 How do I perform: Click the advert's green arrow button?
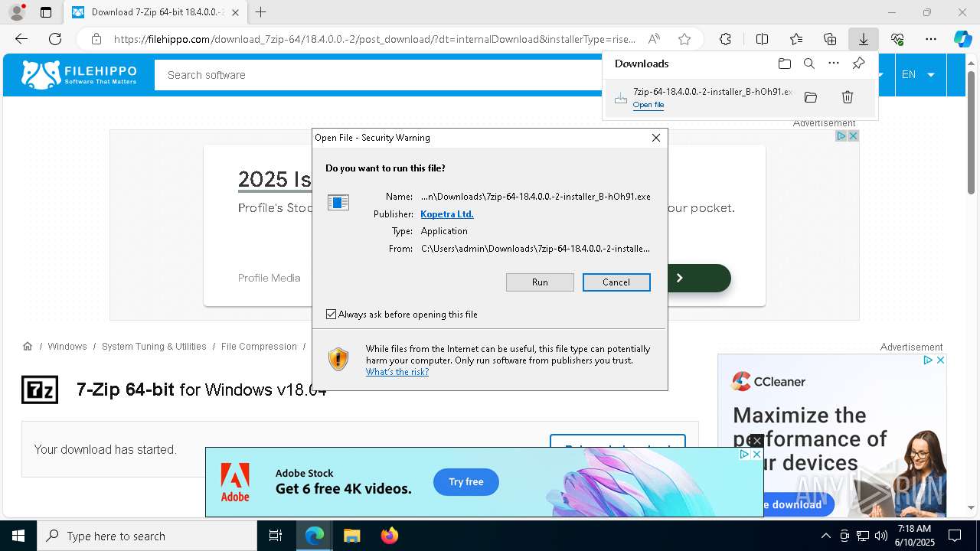[680, 278]
